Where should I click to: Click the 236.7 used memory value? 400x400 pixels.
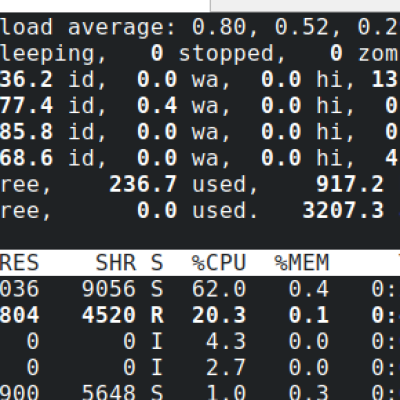point(143,184)
